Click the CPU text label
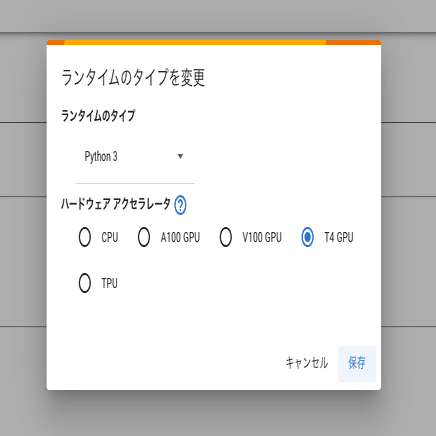The width and height of the screenshot is (436, 436). 110,237
